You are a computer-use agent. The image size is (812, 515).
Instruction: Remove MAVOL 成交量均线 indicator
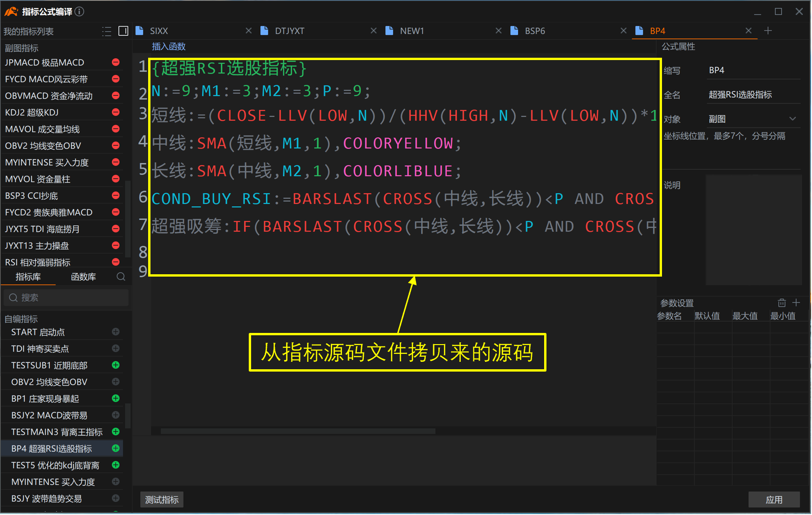(x=116, y=129)
